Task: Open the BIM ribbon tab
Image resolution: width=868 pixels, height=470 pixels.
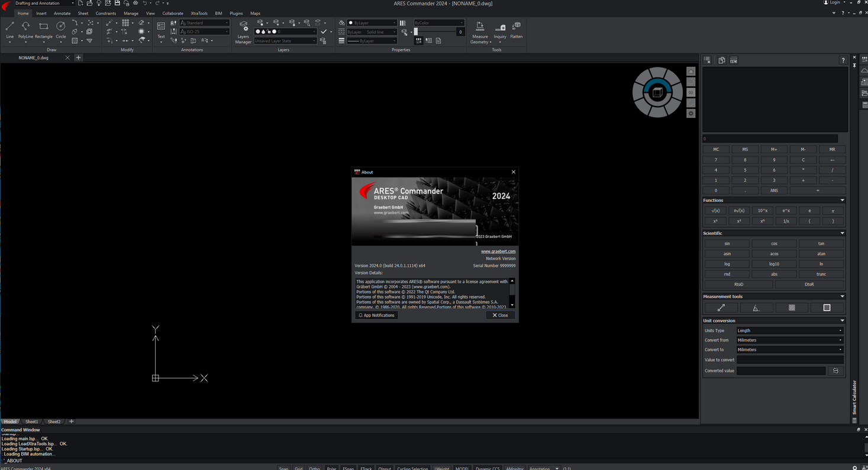Action: pos(218,13)
